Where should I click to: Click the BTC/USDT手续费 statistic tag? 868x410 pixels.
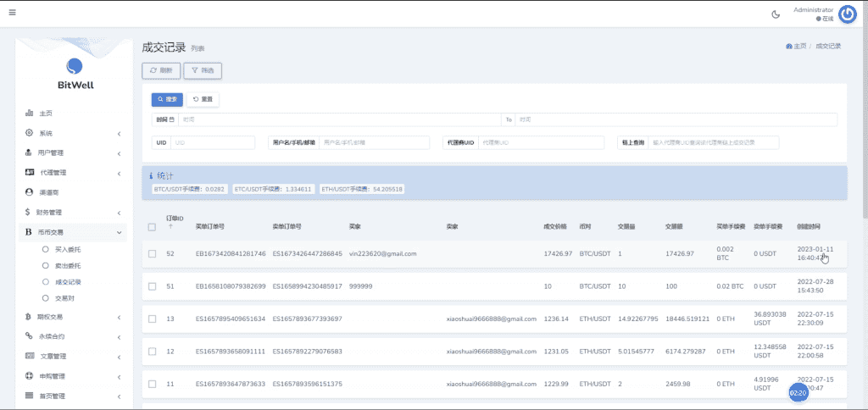(189, 189)
